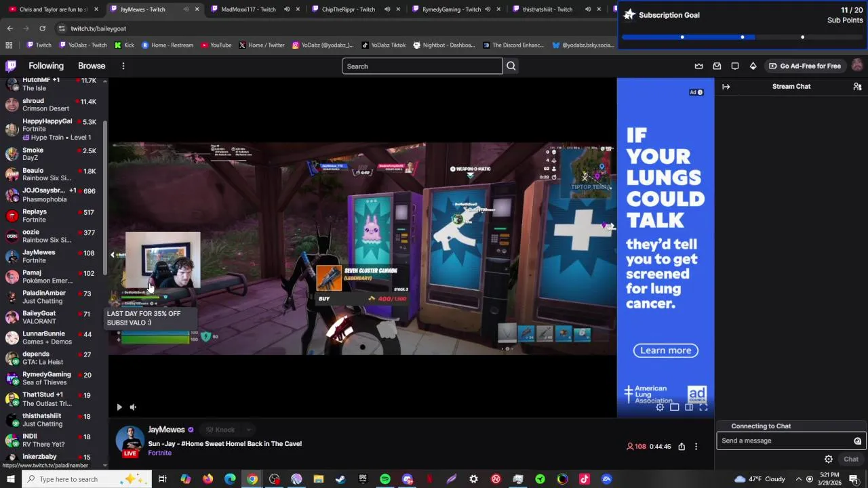868x488 pixels.
Task: Enter fullscreen on the video player
Action: 703,407
